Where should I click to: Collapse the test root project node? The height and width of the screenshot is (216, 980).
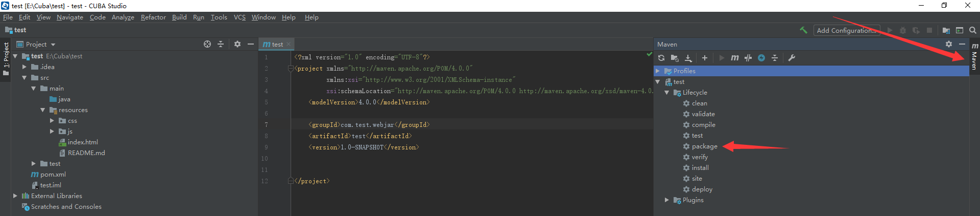point(15,56)
